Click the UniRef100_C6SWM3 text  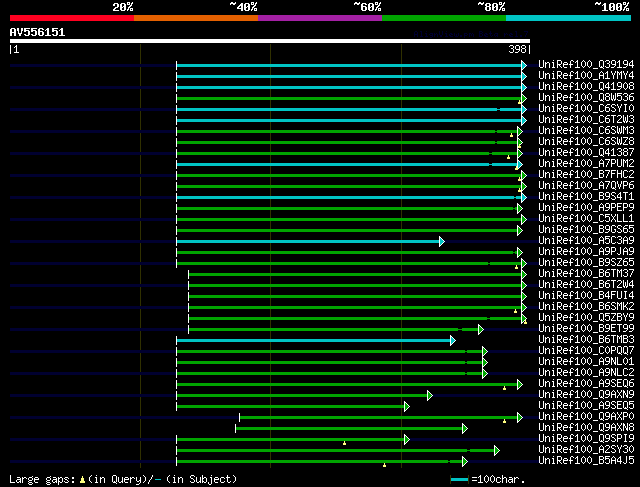pos(586,131)
